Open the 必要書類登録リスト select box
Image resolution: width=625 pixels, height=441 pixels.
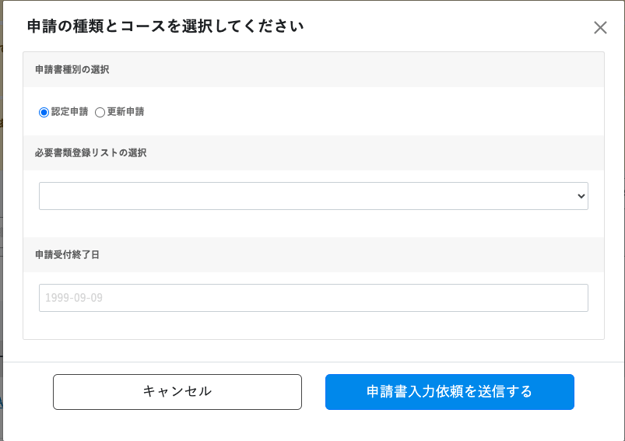(x=313, y=196)
